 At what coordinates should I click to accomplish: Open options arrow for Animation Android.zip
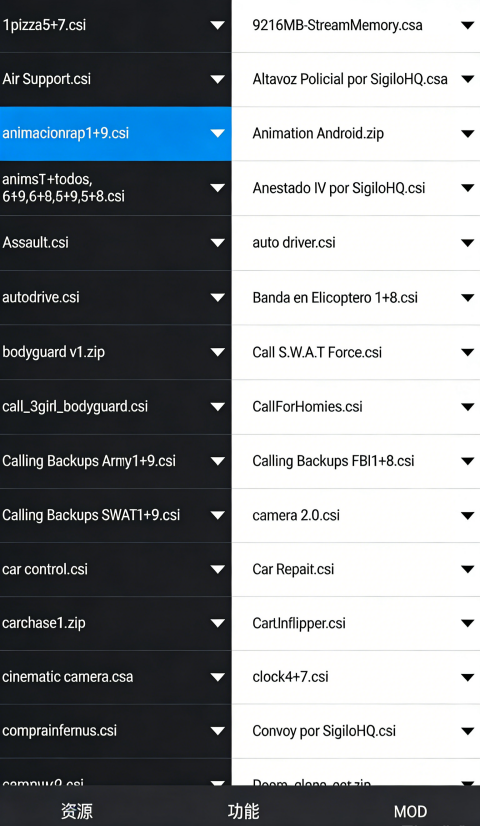467,134
